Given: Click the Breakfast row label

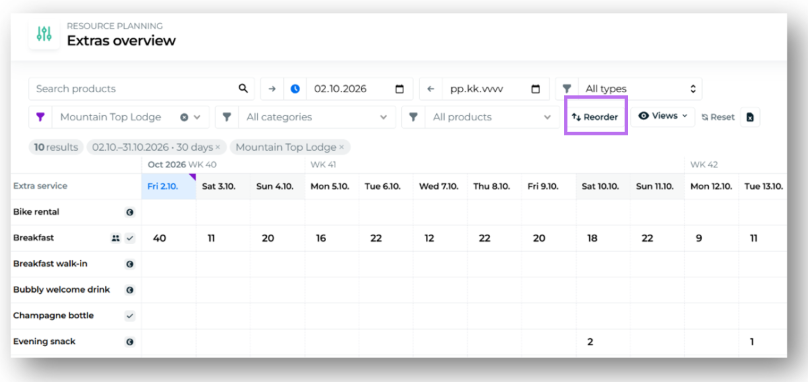Looking at the screenshot, I should point(33,238).
